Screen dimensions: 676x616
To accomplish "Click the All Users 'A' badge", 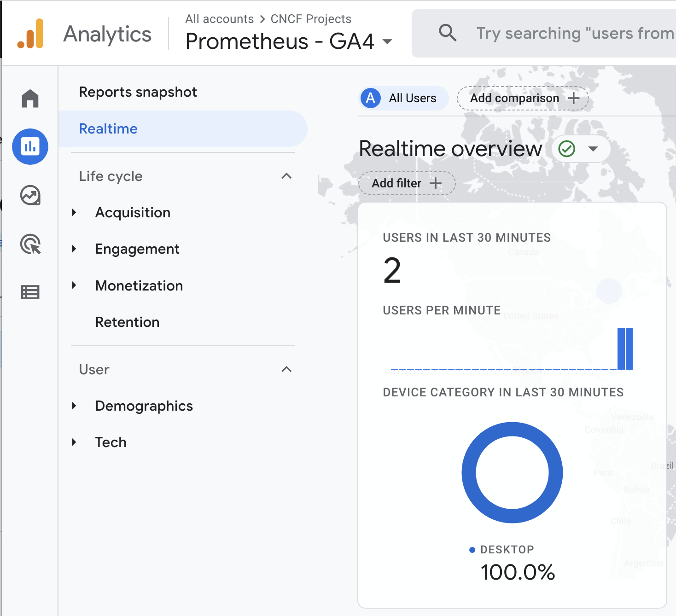I will (371, 98).
